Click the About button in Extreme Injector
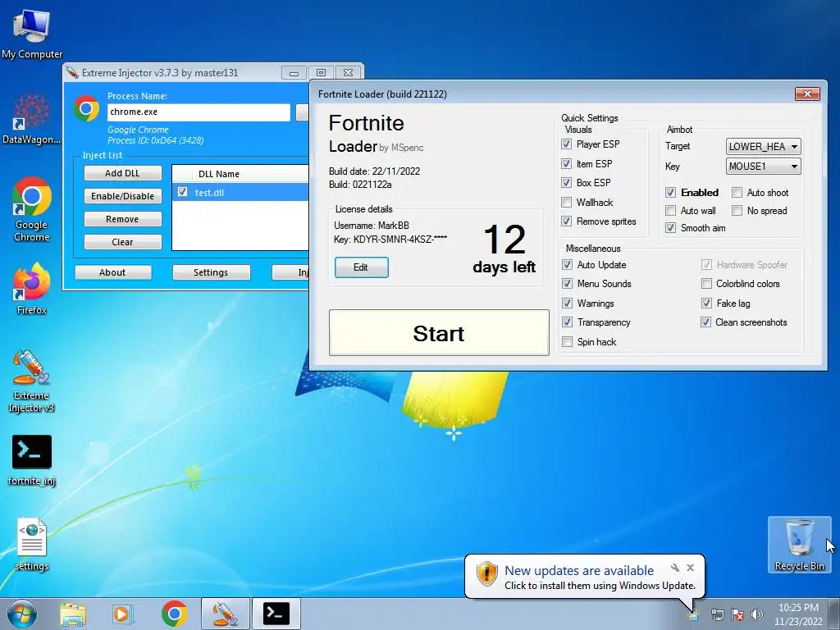The height and width of the screenshot is (630, 840). click(x=112, y=272)
